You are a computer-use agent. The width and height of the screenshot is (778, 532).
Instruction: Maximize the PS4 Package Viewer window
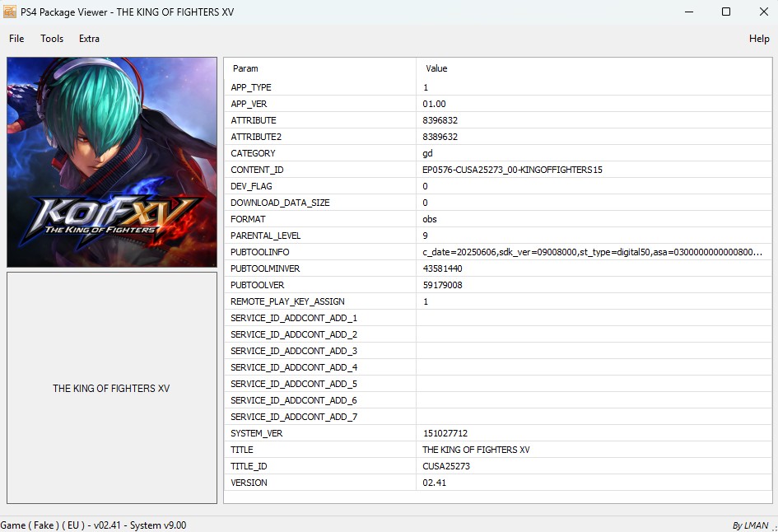pos(726,12)
